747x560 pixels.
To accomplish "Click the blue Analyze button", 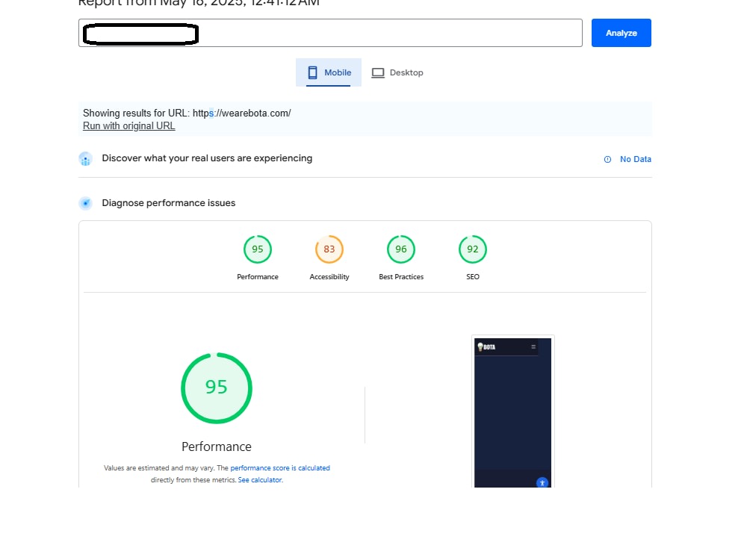I will click(x=621, y=33).
